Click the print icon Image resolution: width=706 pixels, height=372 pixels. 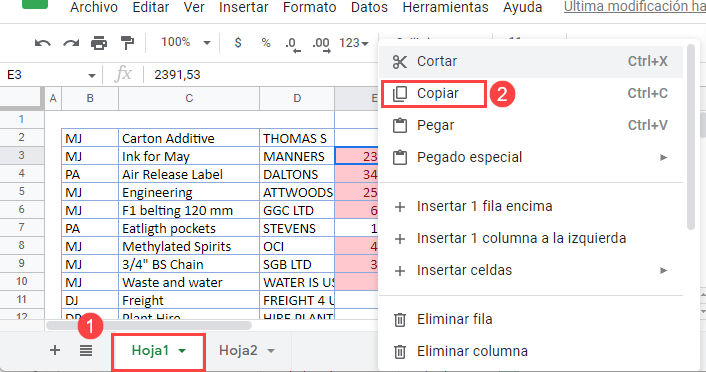99,43
